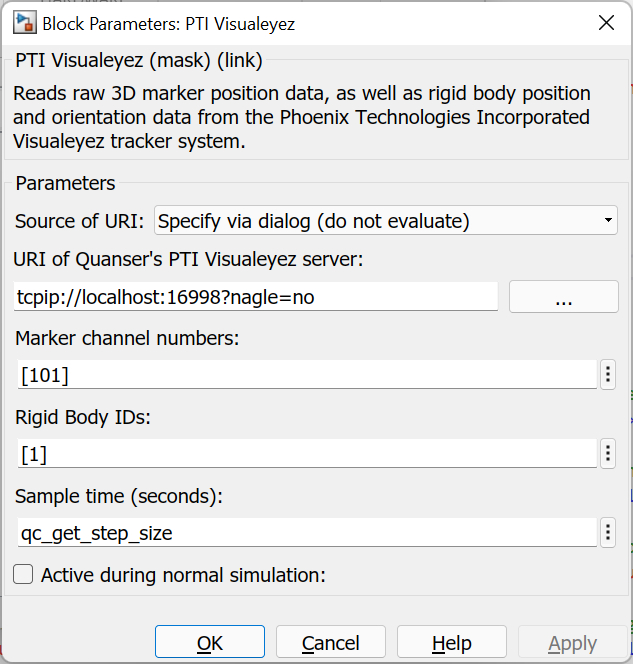Image resolution: width=633 pixels, height=664 pixels.
Task: Click the PTI Visualeyez block description text
Action: 300,118
